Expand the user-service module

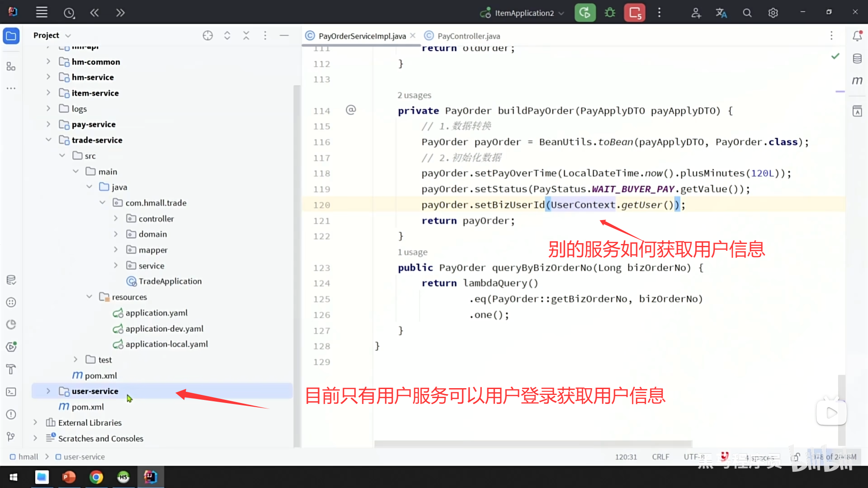[48, 391]
